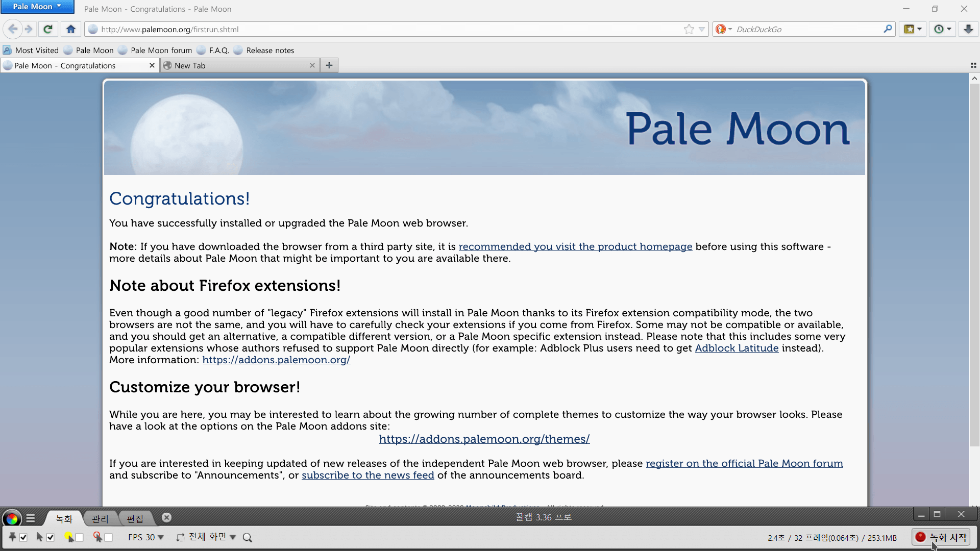This screenshot has width=980, height=551.
Task: Click the search magnifier in DuckDuckGo box
Action: 887,29
